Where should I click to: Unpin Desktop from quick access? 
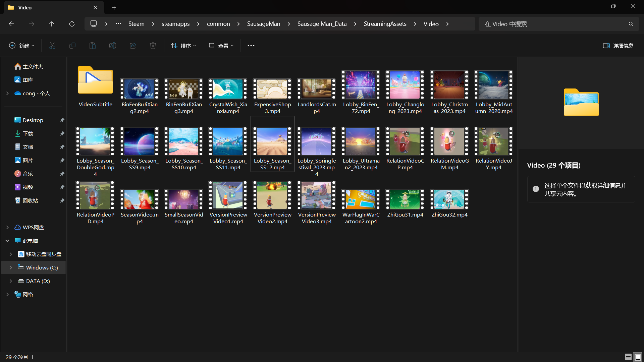(x=62, y=120)
